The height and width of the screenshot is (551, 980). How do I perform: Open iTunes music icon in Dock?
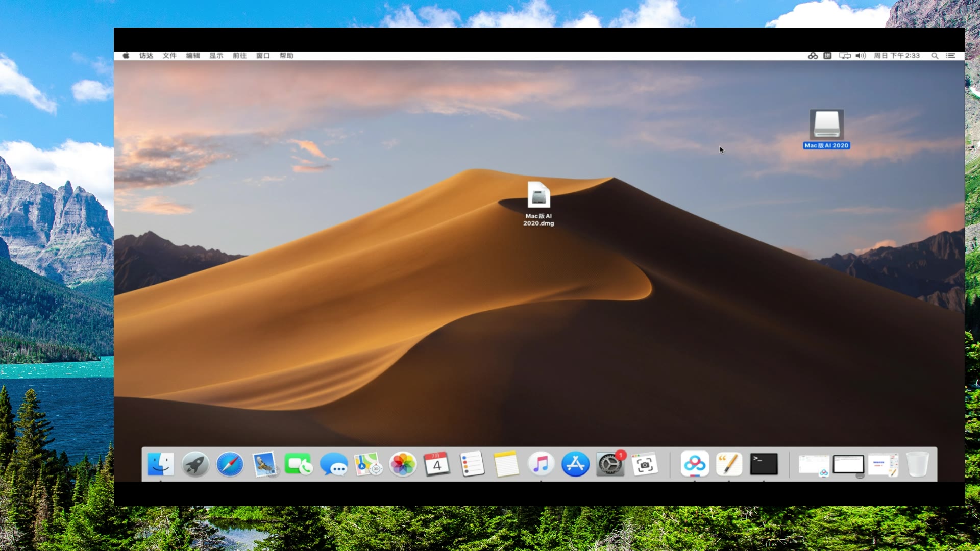point(541,464)
